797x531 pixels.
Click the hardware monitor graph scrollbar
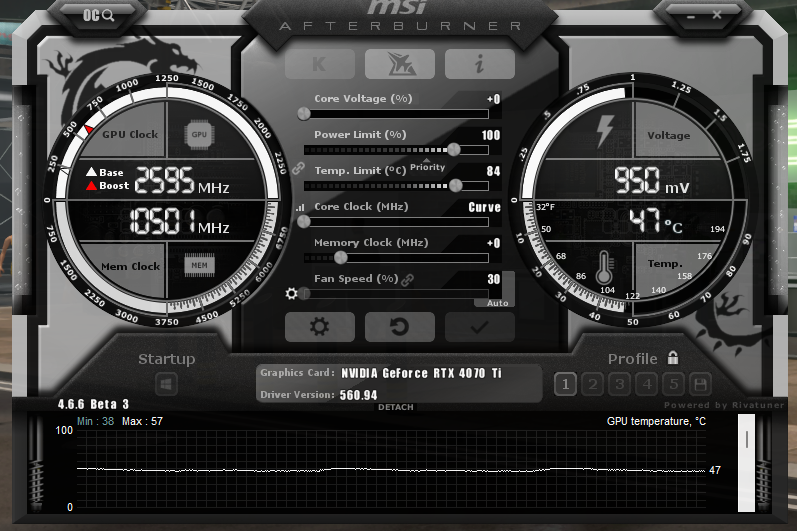746,462
